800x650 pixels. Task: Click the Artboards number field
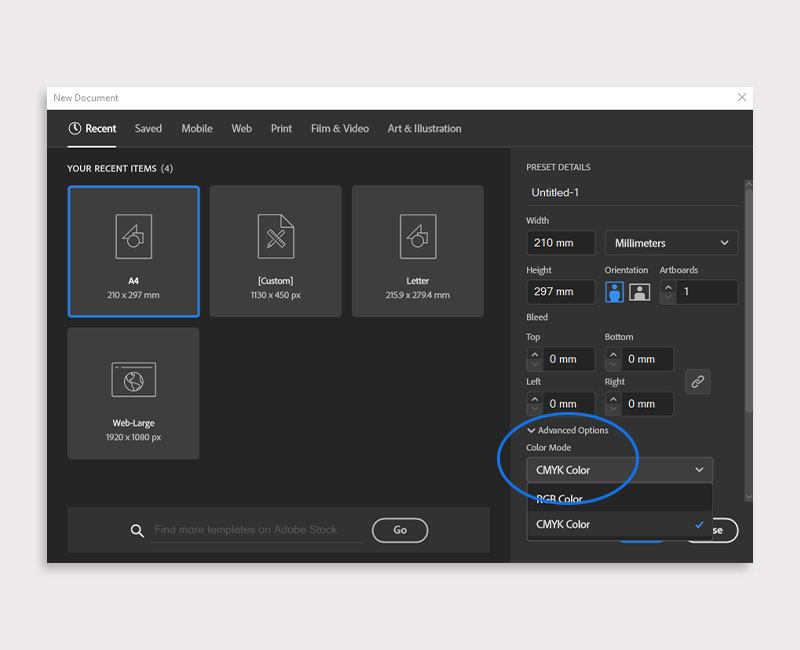tap(707, 292)
